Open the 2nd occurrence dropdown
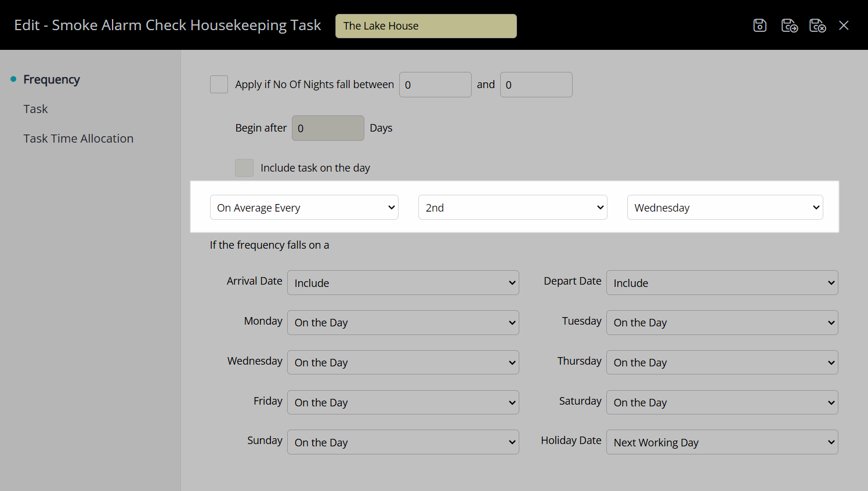This screenshot has height=491, width=868. tap(512, 208)
